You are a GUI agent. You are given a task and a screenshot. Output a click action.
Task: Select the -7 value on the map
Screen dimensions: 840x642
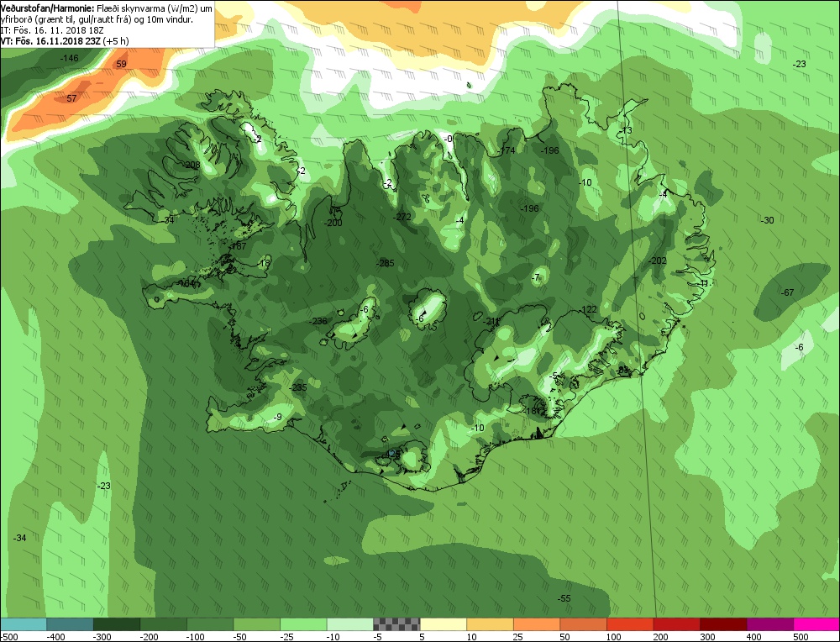[x=536, y=277]
